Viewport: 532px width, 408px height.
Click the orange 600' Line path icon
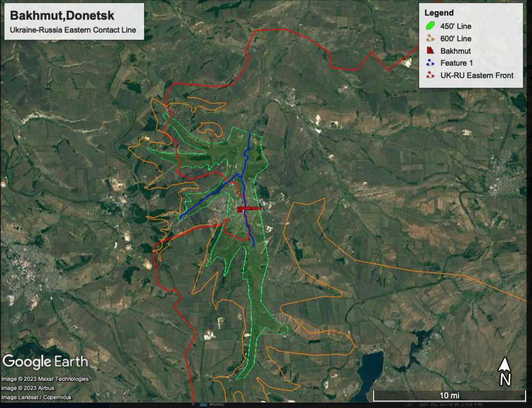tap(430, 38)
